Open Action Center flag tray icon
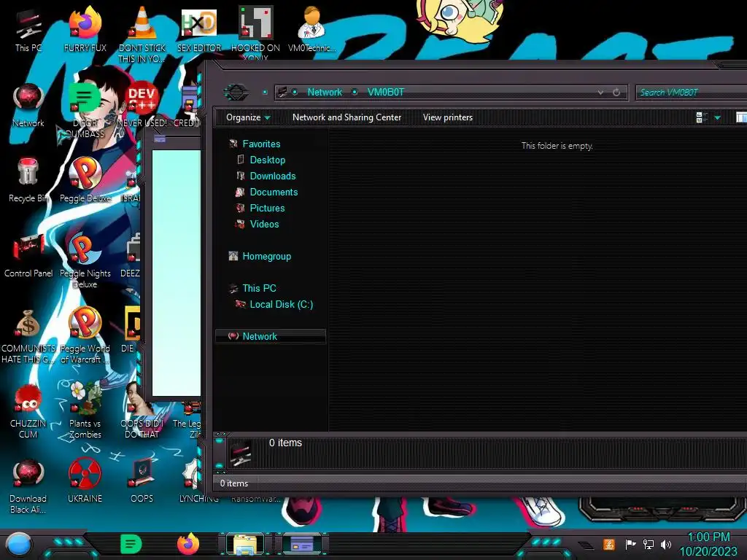This screenshot has width=747, height=560. tap(630, 544)
